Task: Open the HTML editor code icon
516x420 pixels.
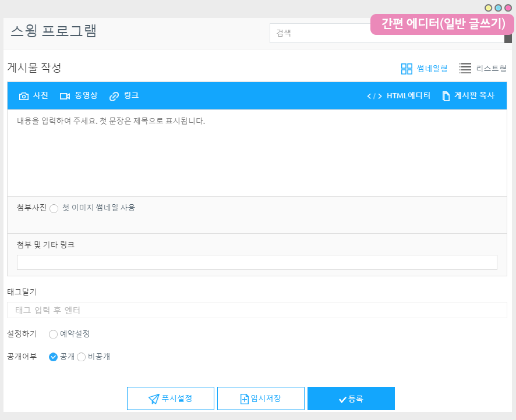Action: click(374, 96)
